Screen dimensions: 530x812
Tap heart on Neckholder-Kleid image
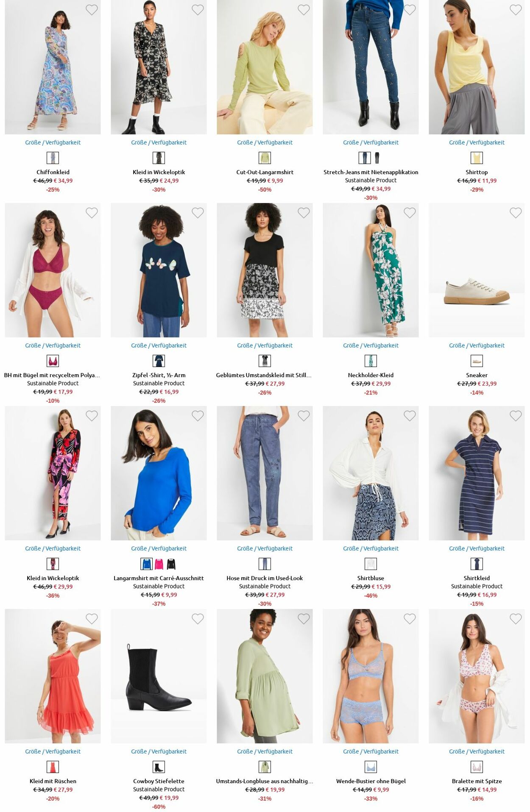410,213
